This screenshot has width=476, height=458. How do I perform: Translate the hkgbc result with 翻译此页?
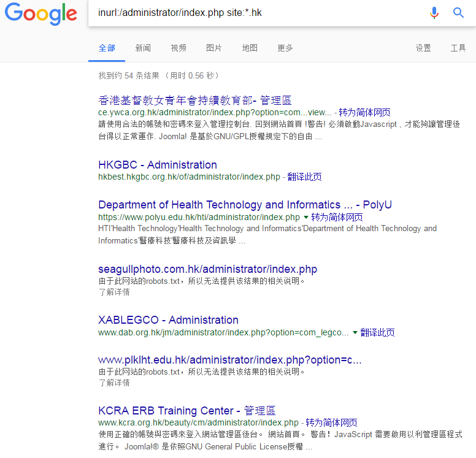(304, 177)
